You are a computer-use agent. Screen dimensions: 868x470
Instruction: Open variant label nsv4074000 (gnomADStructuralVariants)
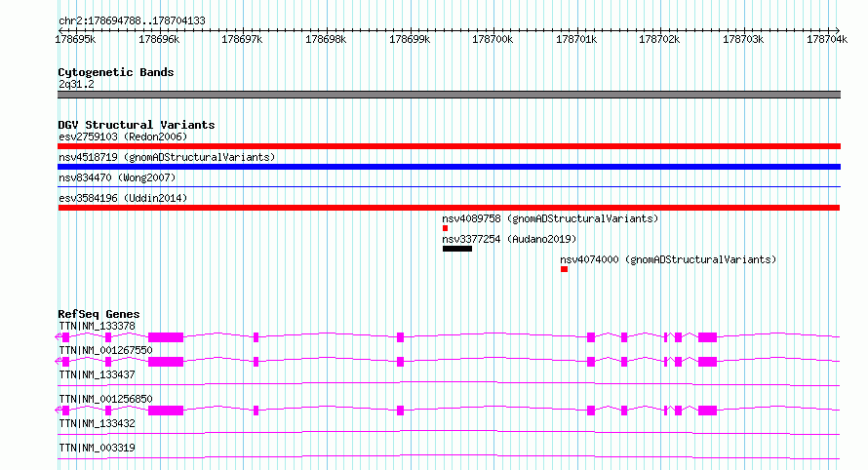click(668, 259)
